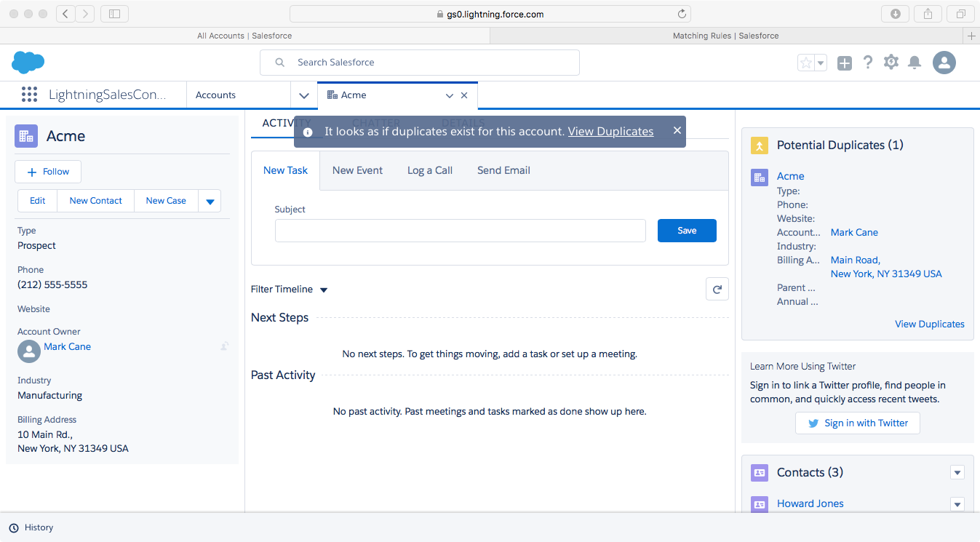Click the Acme account building icon in header
Screen dimensions: 980x542
pyautogui.click(x=26, y=136)
